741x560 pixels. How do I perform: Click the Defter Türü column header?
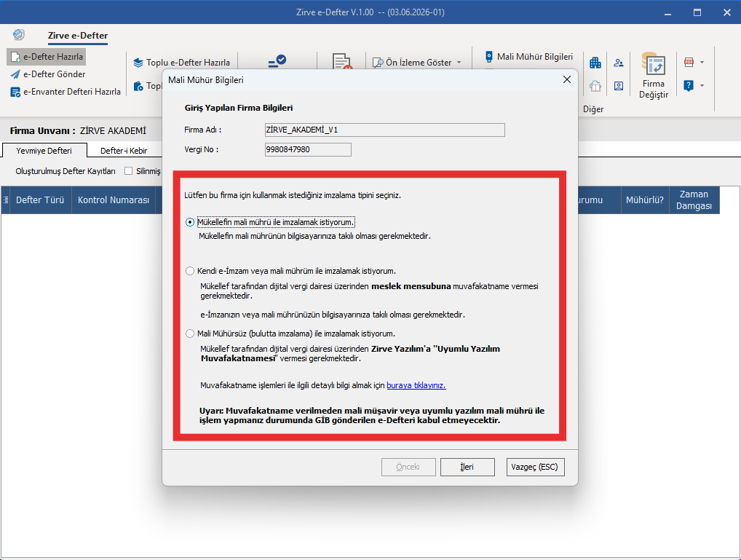[x=40, y=200]
